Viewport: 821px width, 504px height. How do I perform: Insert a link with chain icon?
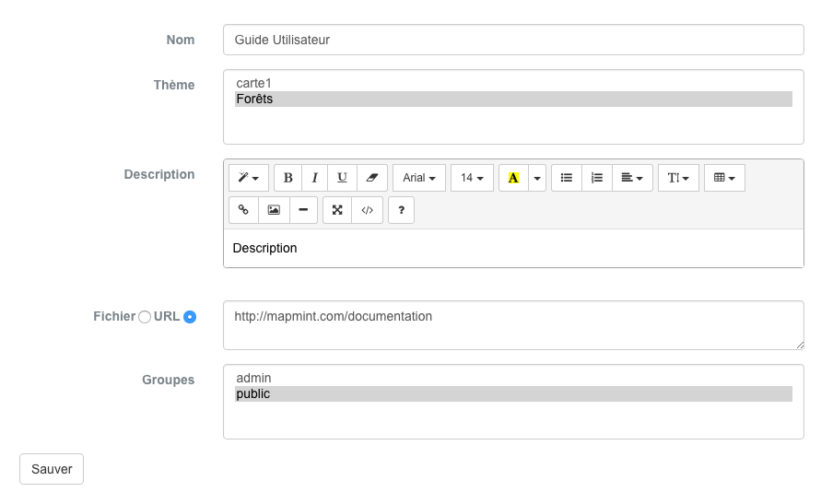point(243,210)
